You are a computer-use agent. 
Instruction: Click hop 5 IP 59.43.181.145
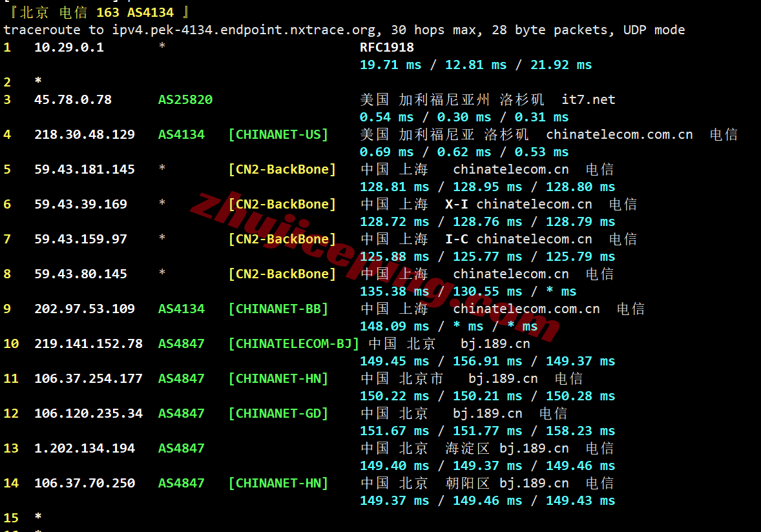click(85, 170)
